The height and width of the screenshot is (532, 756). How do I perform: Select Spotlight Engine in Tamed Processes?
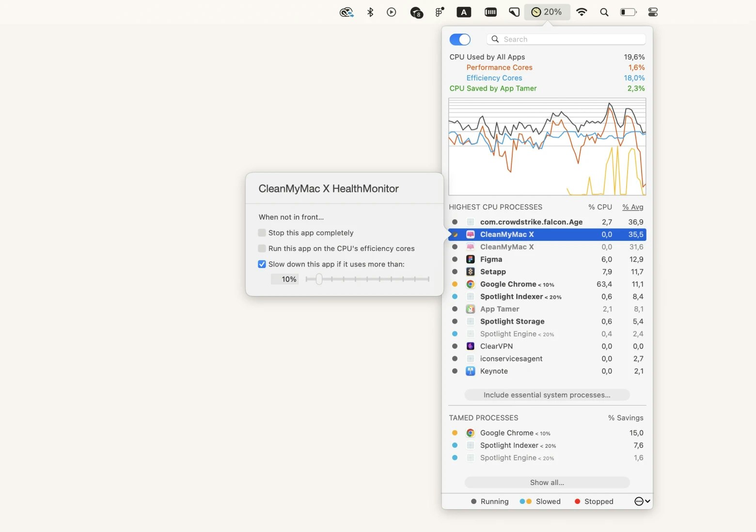[x=547, y=458]
